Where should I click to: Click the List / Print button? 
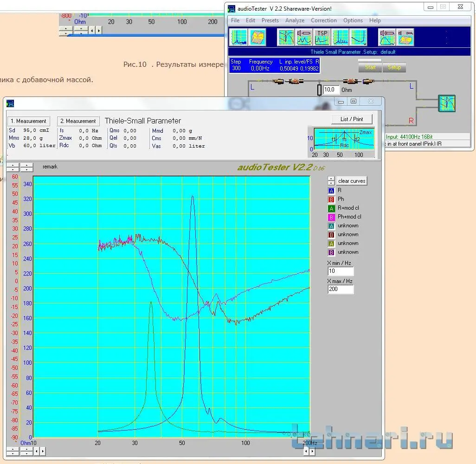[352, 119]
